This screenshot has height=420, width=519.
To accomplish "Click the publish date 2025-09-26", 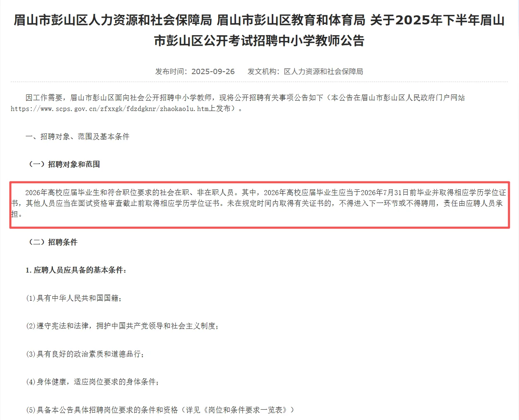I will 213,72.
